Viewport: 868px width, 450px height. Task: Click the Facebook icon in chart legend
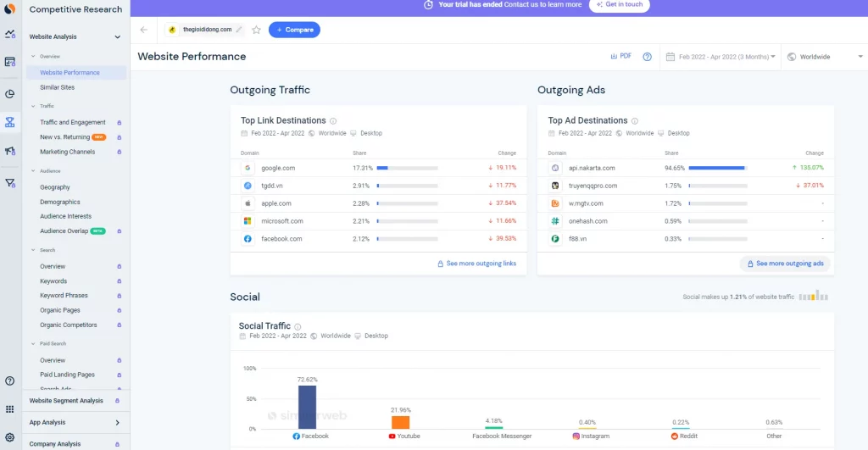[296, 436]
